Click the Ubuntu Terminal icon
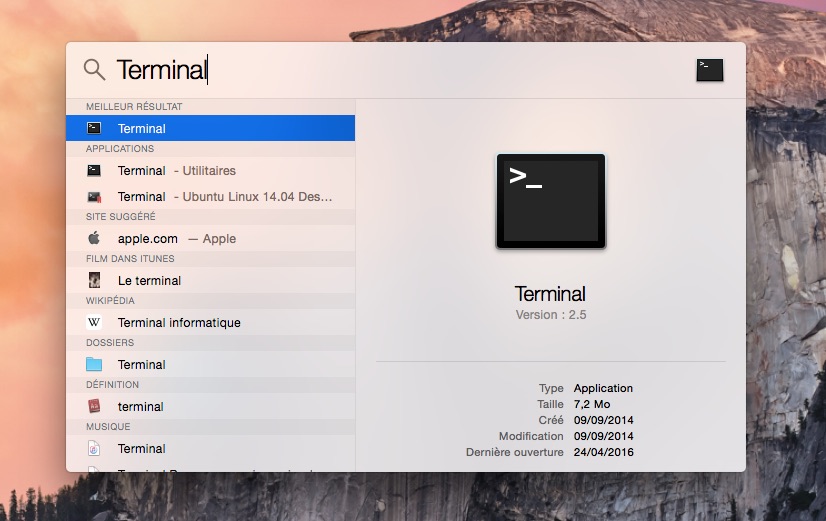The height and width of the screenshot is (521, 826). (94, 196)
